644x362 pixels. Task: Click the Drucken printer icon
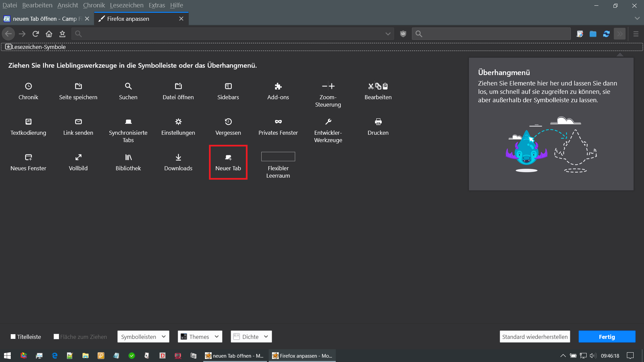378,122
